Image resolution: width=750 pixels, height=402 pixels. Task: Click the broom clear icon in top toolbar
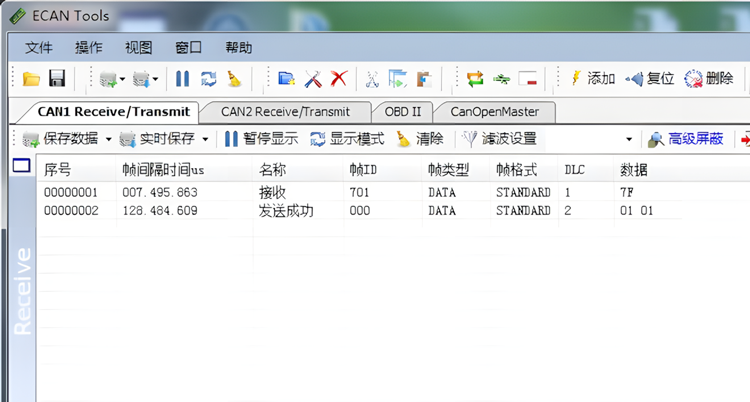point(234,79)
